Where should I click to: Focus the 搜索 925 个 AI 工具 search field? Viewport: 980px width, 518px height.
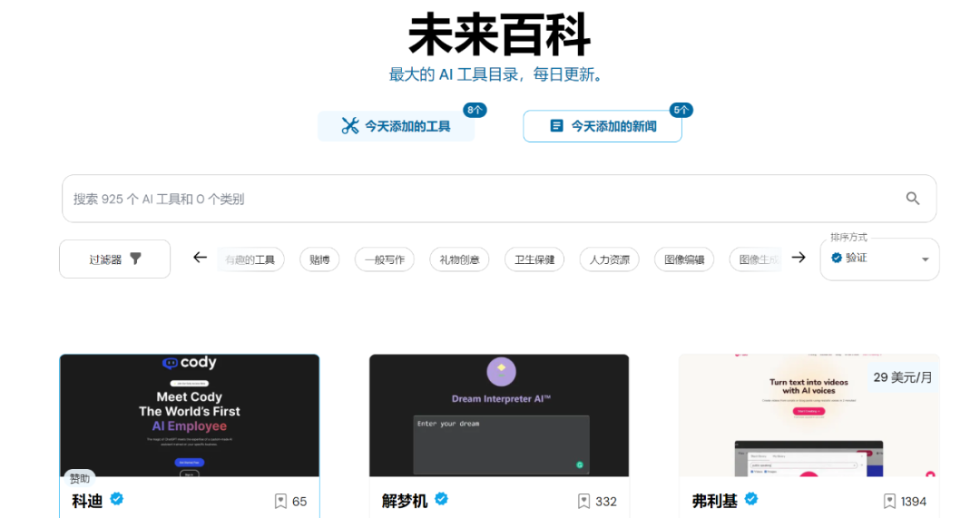[499, 199]
